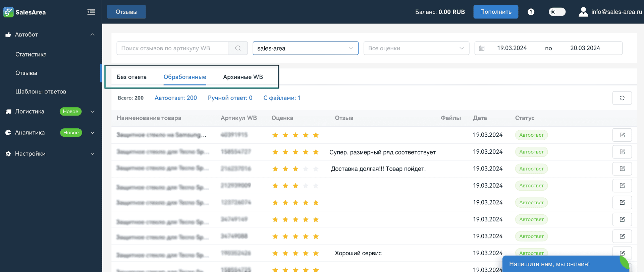
Task: Click the start date 19.03.2024 field
Action: [512, 48]
